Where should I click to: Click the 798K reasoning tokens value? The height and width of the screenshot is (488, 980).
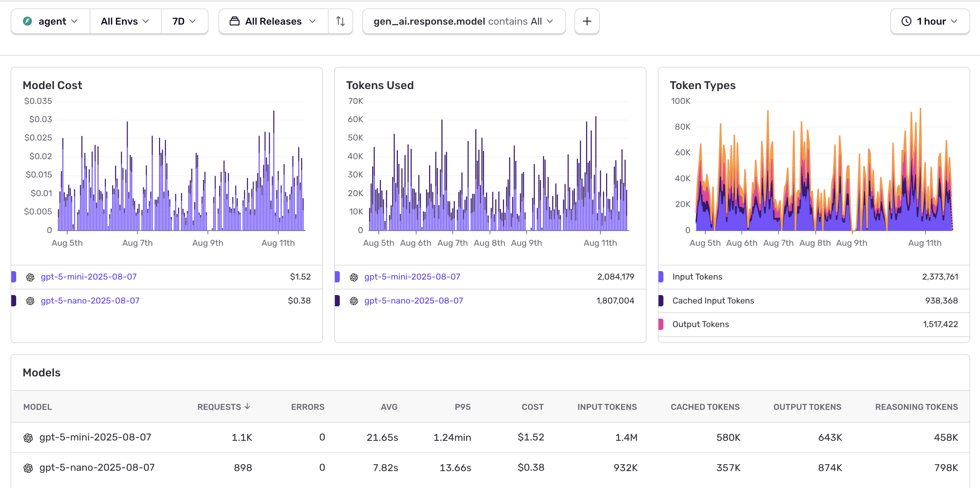click(x=946, y=468)
